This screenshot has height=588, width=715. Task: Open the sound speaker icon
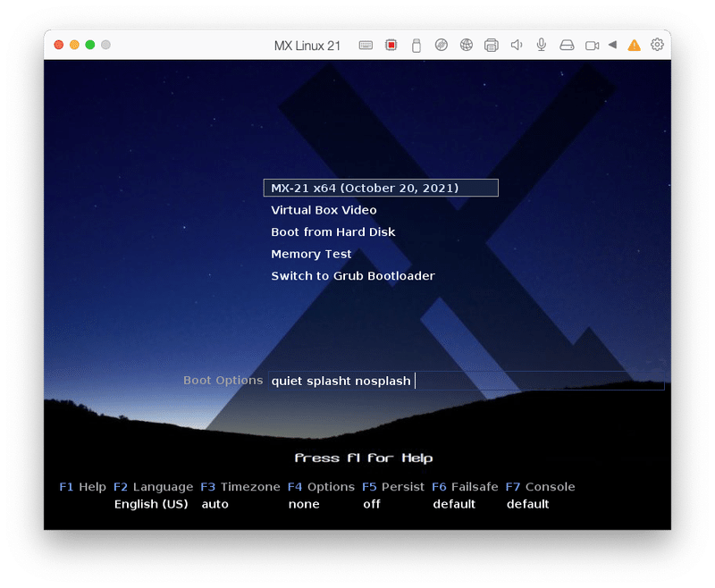517,45
